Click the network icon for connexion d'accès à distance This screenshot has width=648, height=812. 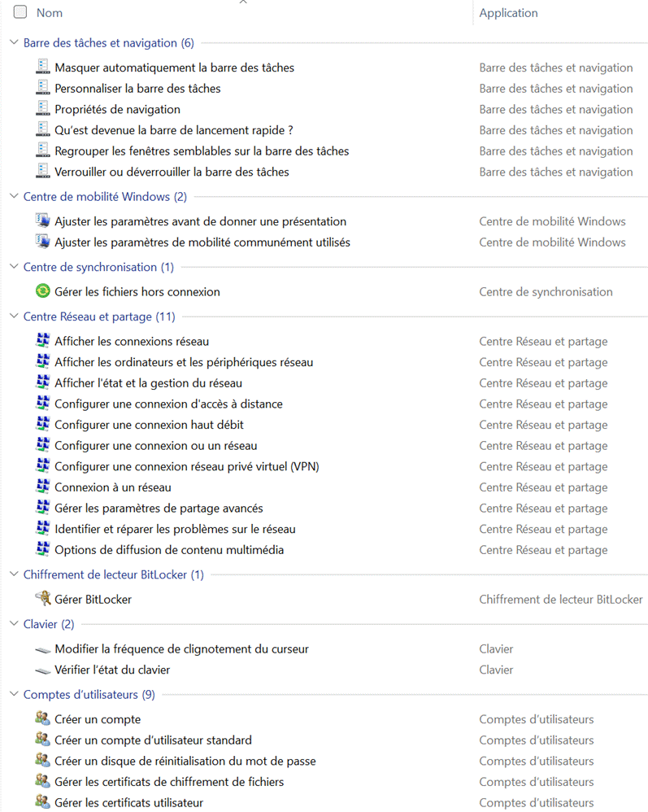[x=43, y=403]
